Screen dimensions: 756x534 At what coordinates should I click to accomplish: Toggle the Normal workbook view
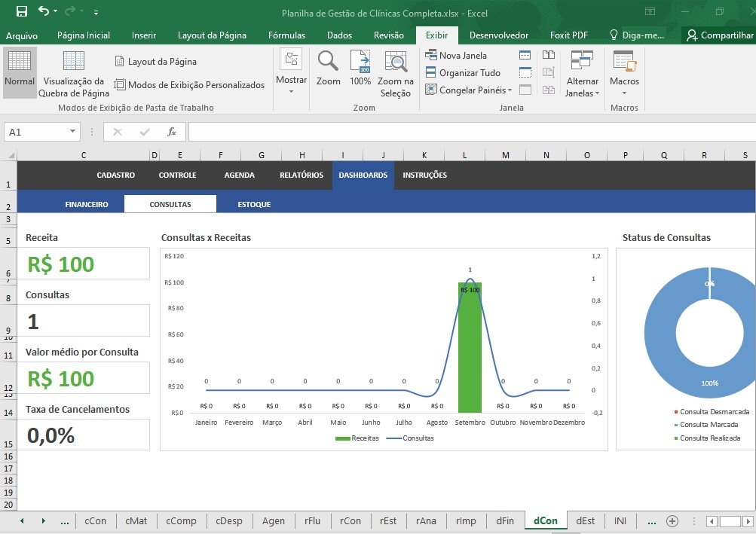pyautogui.click(x=20, y=72)
